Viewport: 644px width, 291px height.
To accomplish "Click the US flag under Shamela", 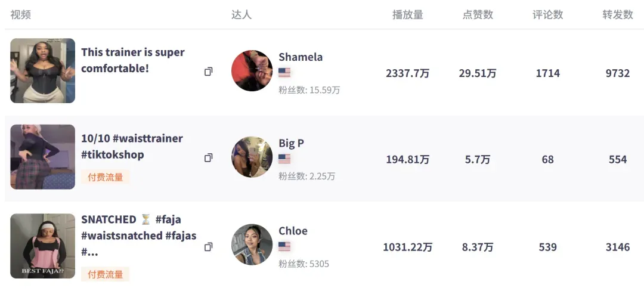I will tap(284, 73).
